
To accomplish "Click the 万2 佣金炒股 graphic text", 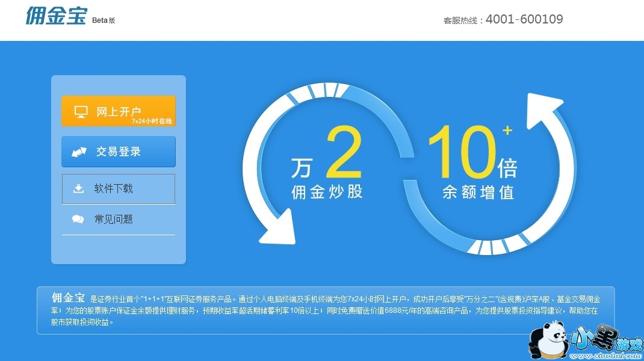I will (327, 162).
